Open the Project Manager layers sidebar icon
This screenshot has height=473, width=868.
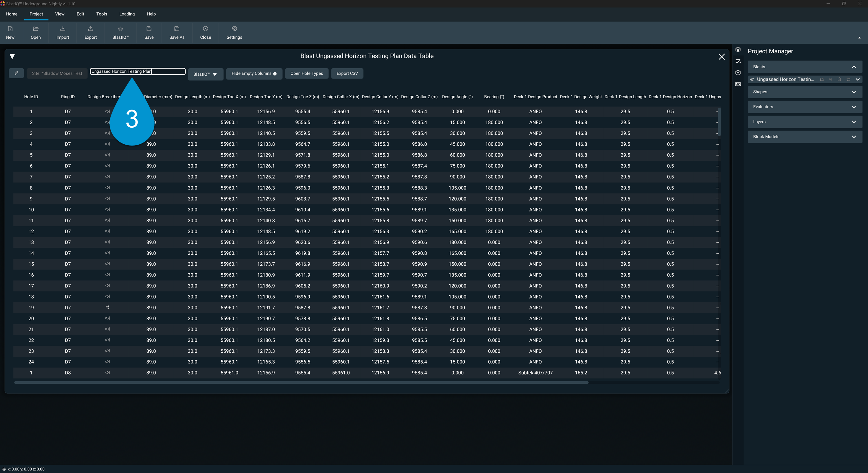[738, 50]
